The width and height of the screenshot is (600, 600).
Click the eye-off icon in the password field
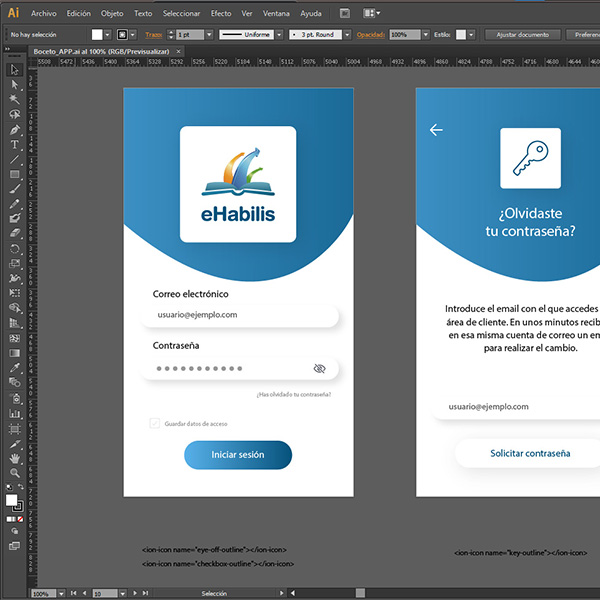pyautogui.click(x=320, y=368)
